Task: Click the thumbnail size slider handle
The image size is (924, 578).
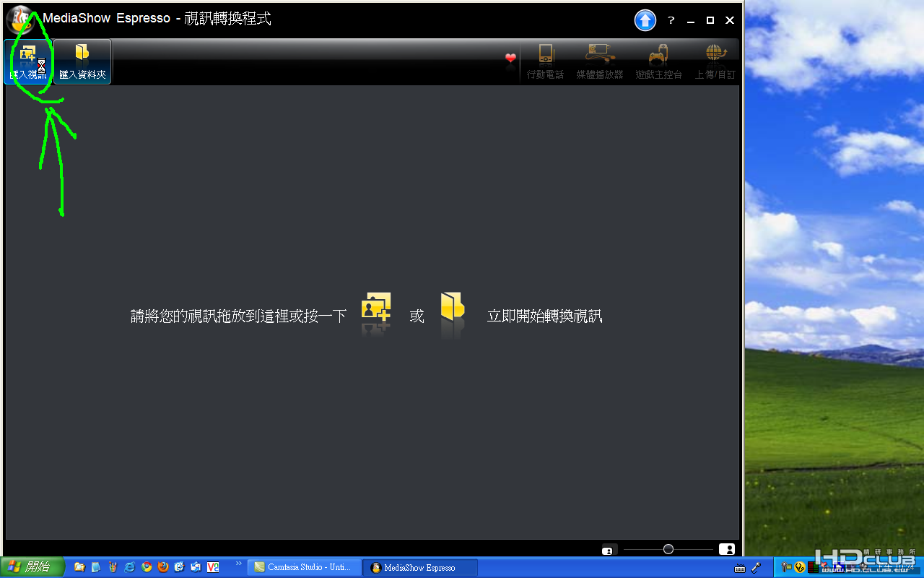Action: click(668, 549)
